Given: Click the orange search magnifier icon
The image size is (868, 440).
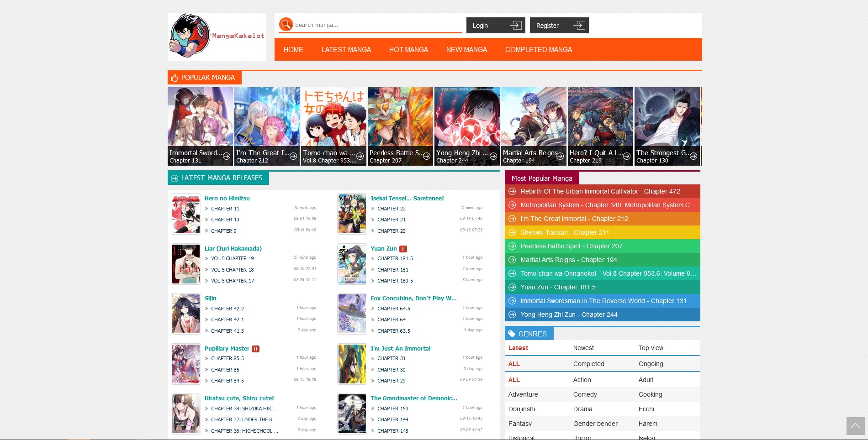Looking at the screenshot, I should point(286,24).
